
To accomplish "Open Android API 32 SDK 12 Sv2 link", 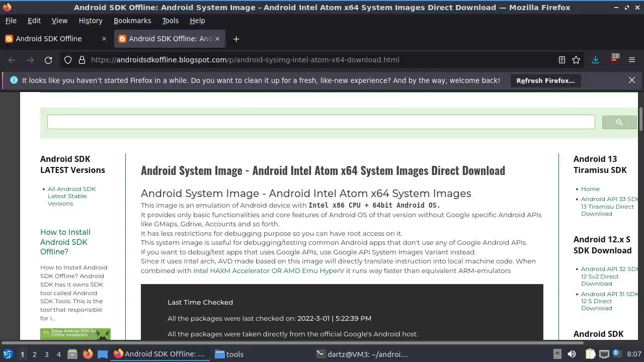I will point(609,277).
